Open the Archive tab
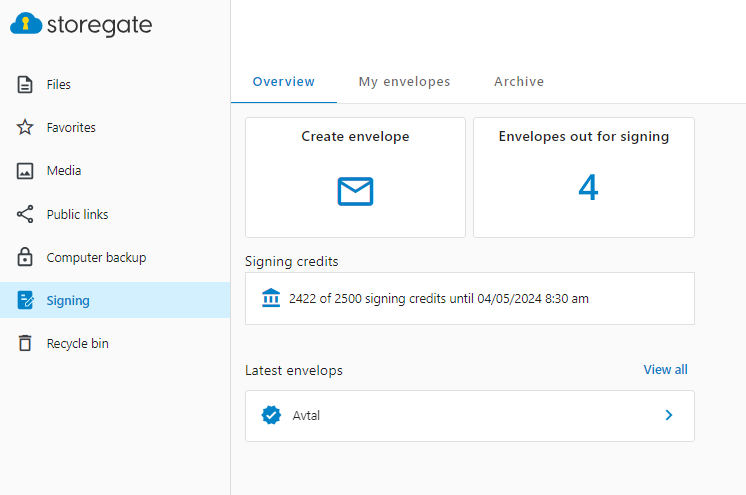 pyautogui.click(x=519, y=81)
